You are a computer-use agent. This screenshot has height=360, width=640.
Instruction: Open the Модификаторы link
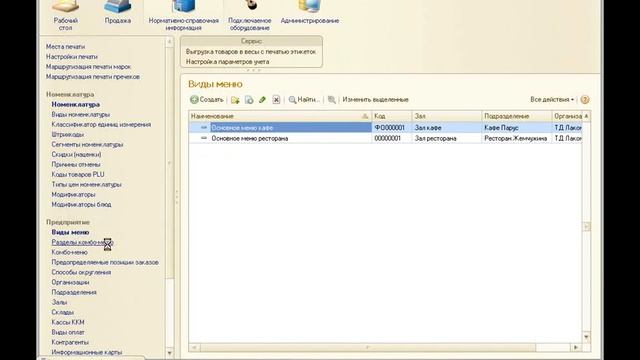click(x=73, y=195)
